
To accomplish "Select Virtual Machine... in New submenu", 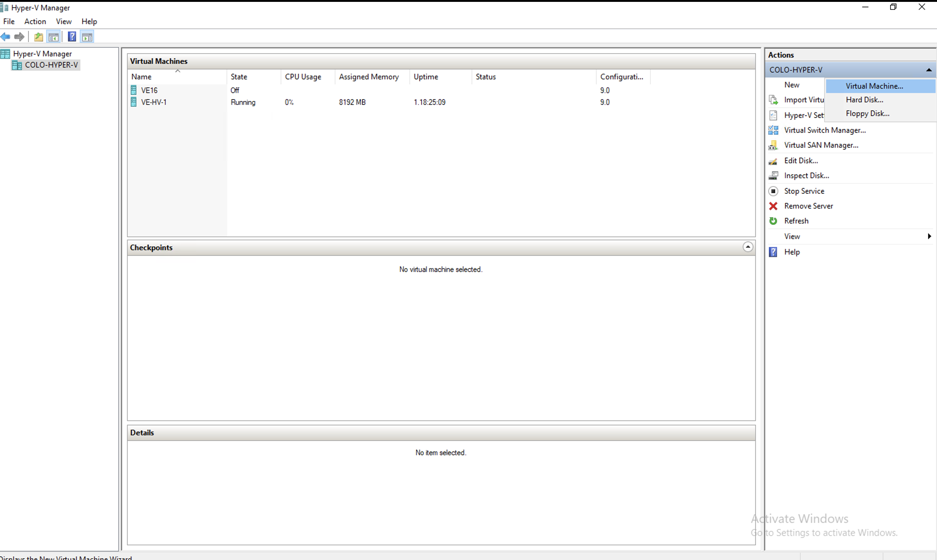I will click(x=874, y=86).
